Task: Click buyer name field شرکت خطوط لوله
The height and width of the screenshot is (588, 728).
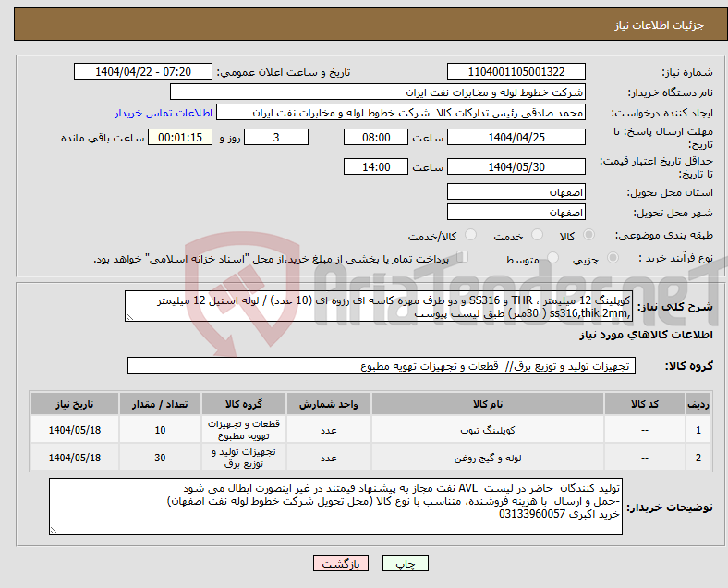Action: tap(378, 92)
